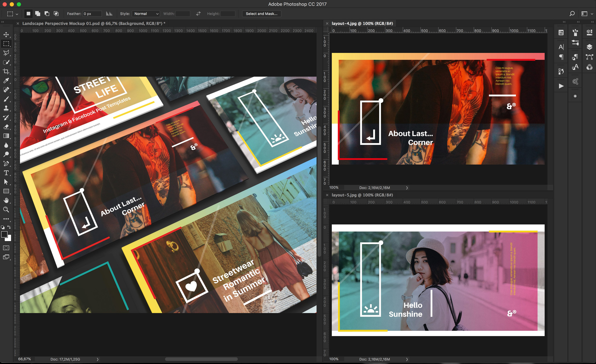Click the Select and Mask button

[x=261, y=14]
